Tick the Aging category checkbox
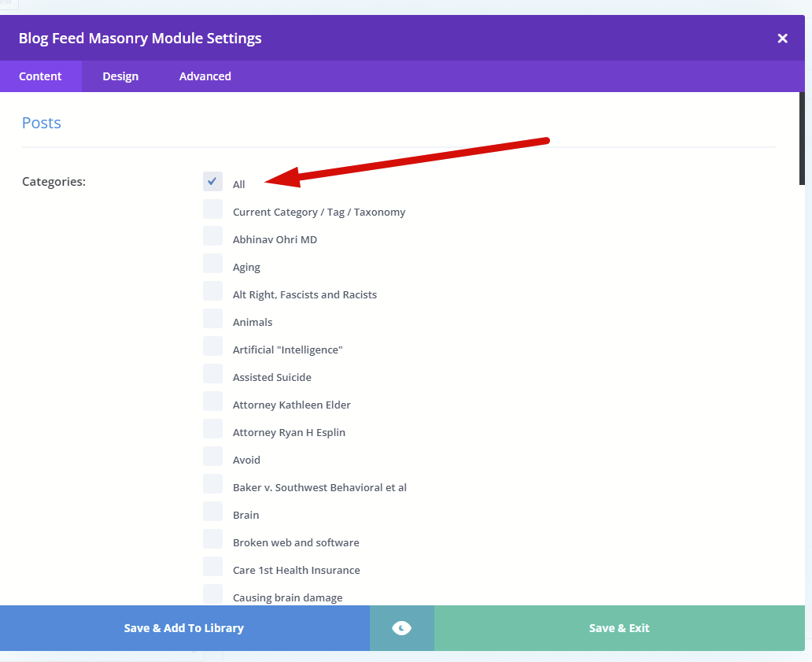The height and width of the screenshot is (662, 812). tap(212, 264)
